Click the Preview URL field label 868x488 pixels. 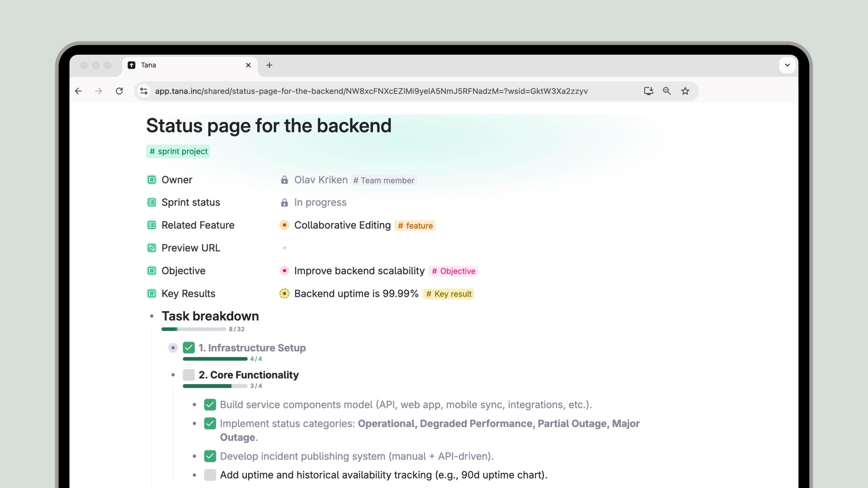[x=191, y=248]
